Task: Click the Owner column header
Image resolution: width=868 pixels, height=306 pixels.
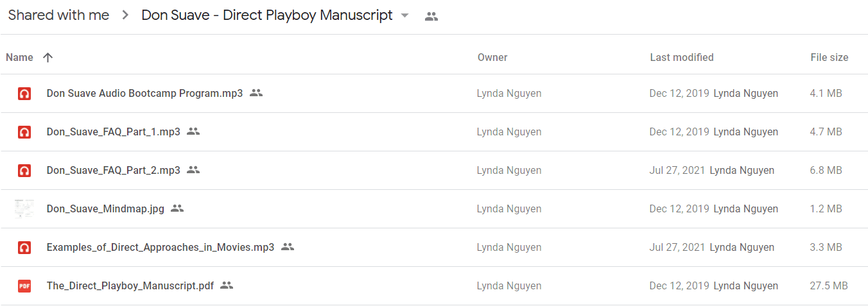Action: pyautogui.click(x=492, y=57)
